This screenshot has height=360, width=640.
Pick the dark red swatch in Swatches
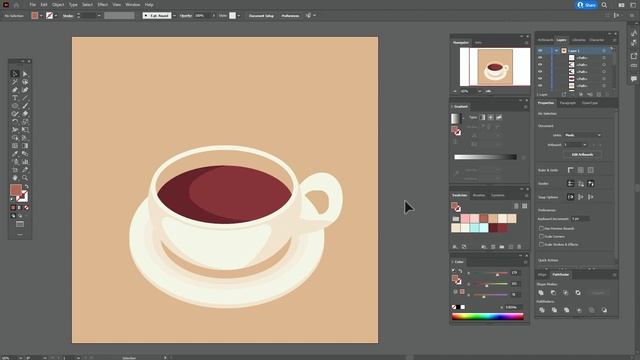[493, 228]
